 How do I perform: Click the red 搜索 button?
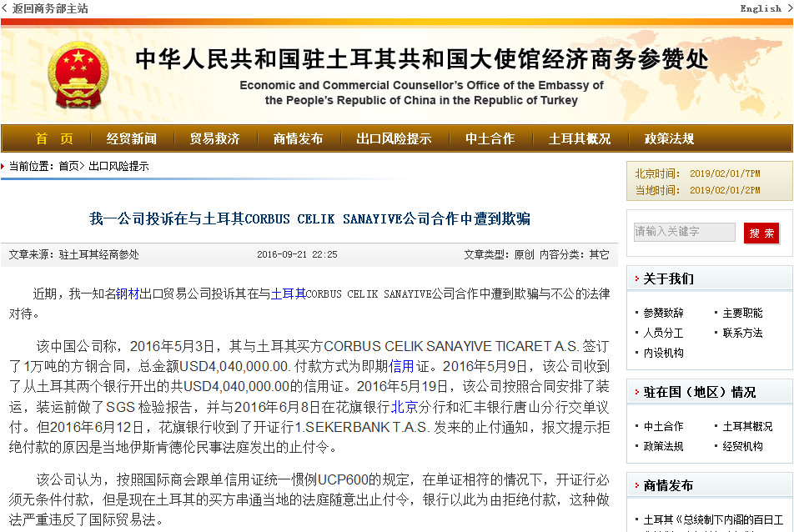click(x=761, y=233)
